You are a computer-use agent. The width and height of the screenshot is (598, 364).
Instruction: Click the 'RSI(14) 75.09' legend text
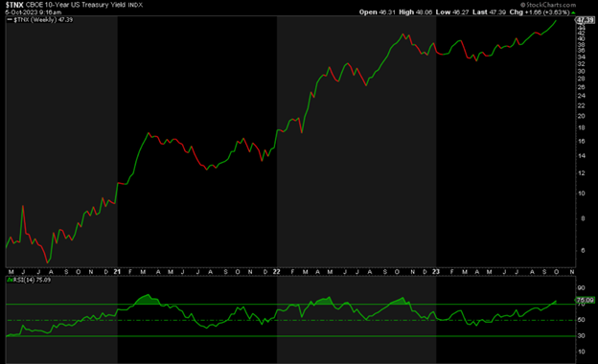pyautogui.click(x=32, y=280)
